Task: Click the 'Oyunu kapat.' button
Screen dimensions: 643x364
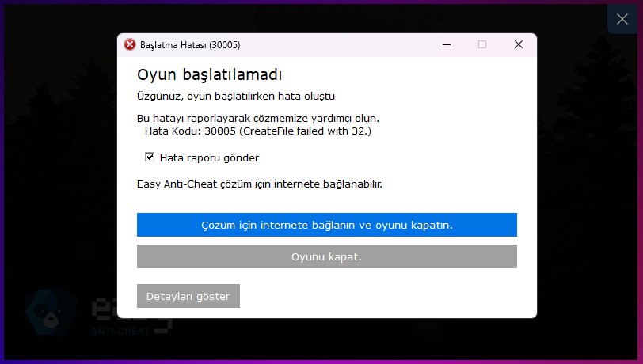Action: (x=327, y=256)
